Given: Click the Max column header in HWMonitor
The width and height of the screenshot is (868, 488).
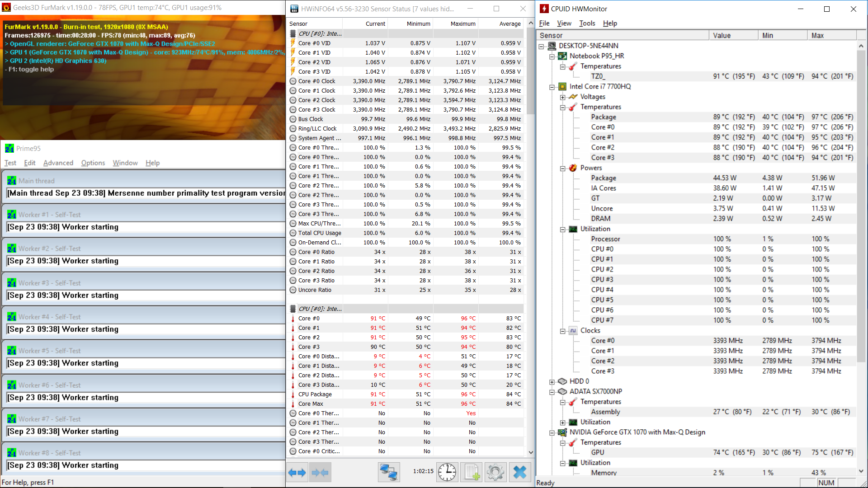Looking at the screenshot, I should point(832,35).
